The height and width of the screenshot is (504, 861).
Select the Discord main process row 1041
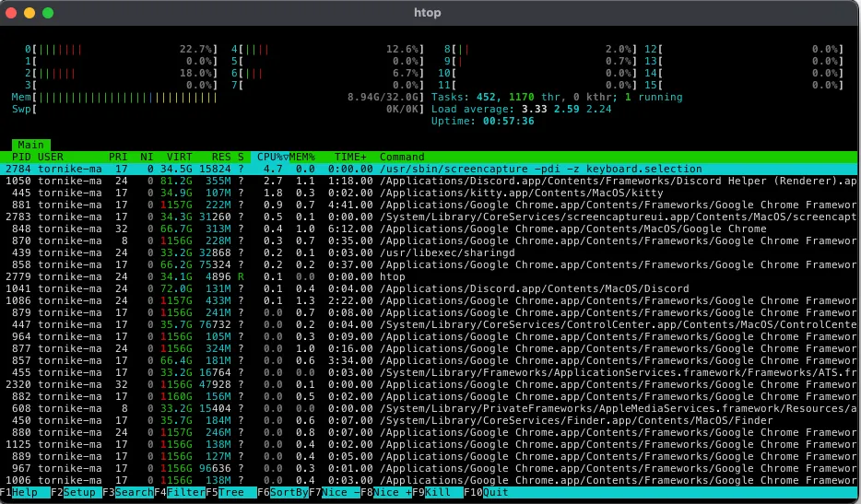(x=429, y=288)
